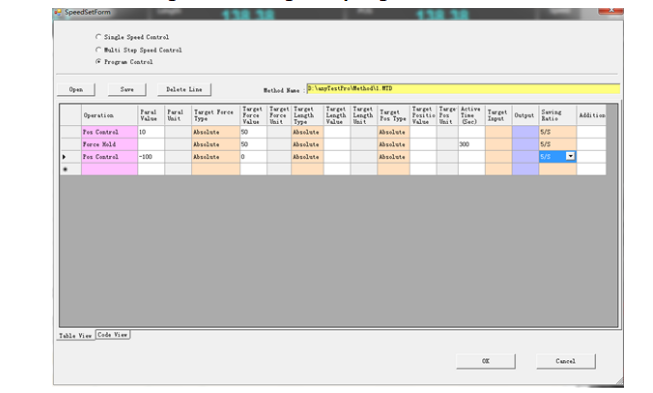Click the purple Output cell in first row

(525, 132)
